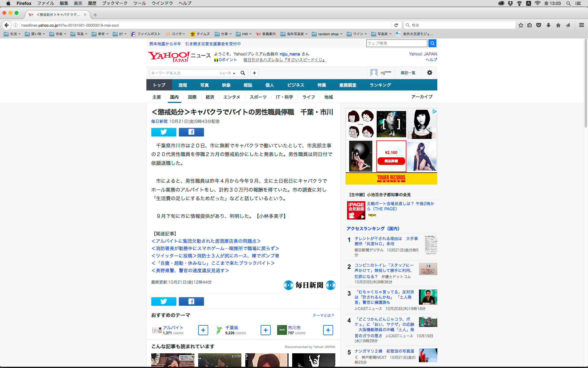The height and width of the screenshot is (368, 588).
Task: Click the Firefox home icon
Action: click(x=558, y=25)
